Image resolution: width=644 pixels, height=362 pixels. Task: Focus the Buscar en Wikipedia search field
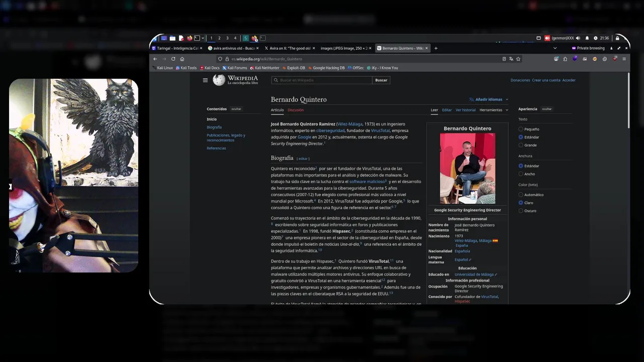(x=322, y=80)
